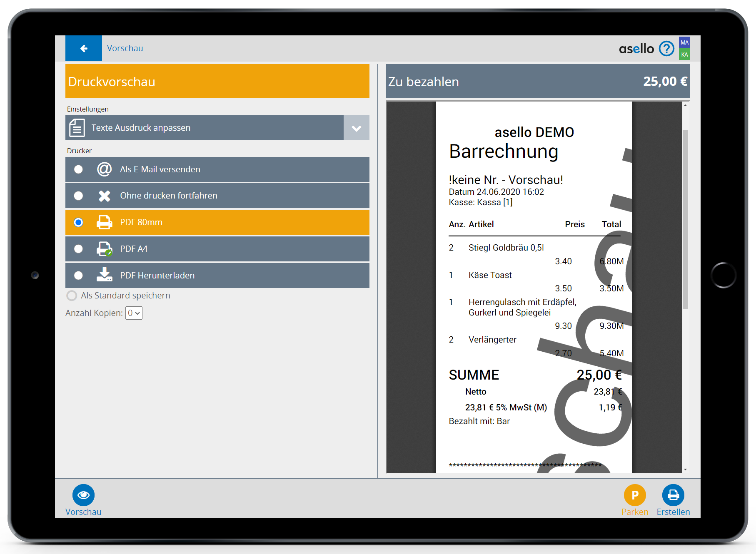The width and height of the screenshot is (756, 554).
Task: Enable Als Standard speichern option
Action: point(72,296)
